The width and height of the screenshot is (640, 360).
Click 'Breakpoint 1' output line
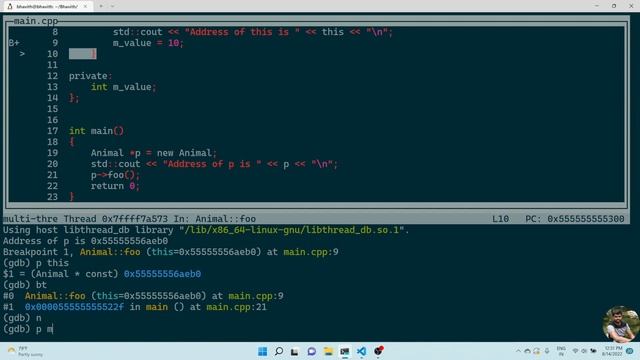pos(171,252)
